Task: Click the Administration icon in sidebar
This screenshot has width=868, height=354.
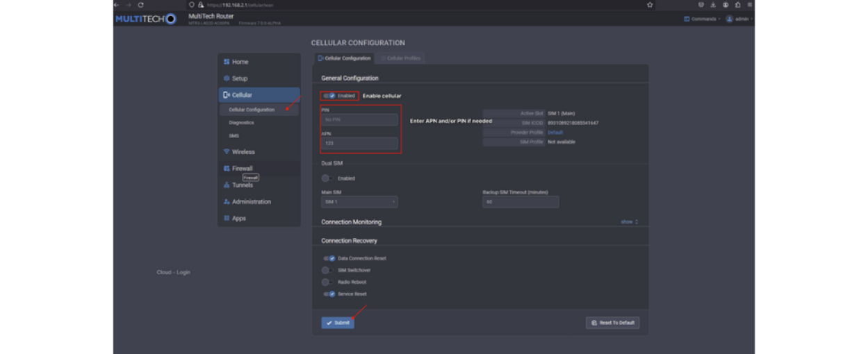Action: coord(227,201)
